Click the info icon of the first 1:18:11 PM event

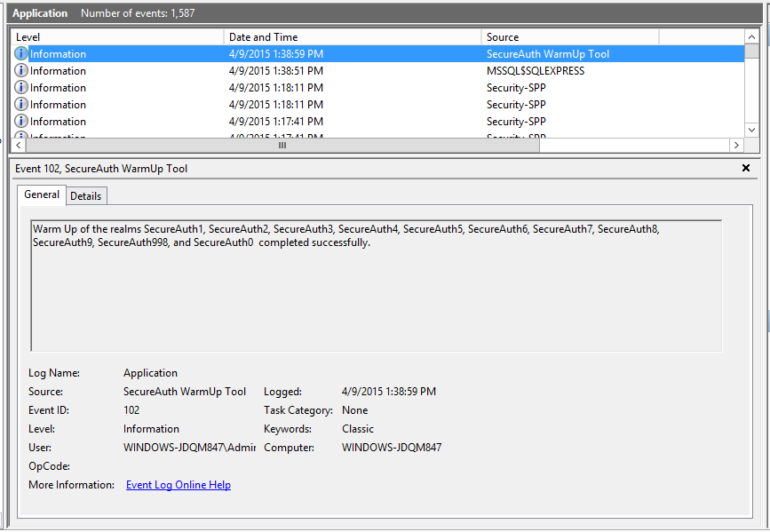click(21, 88)
